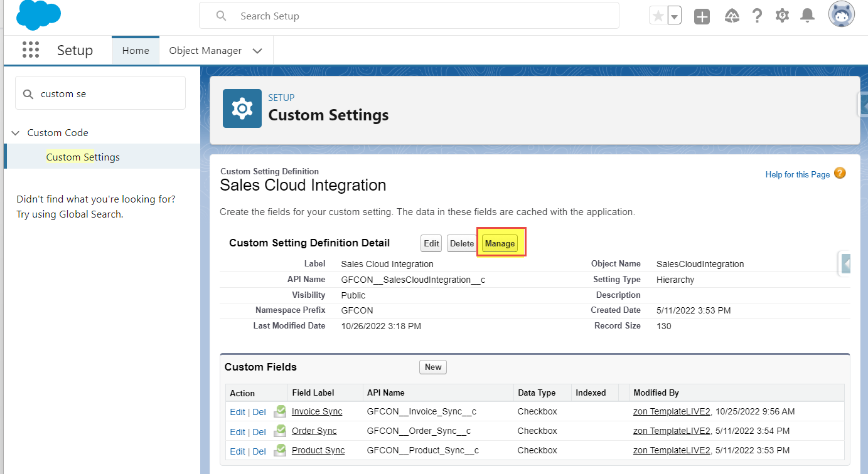Screen dimensions: 868x474
Task: Click the blue gear icon beside Custom Settings title
Action: point(242,108)
